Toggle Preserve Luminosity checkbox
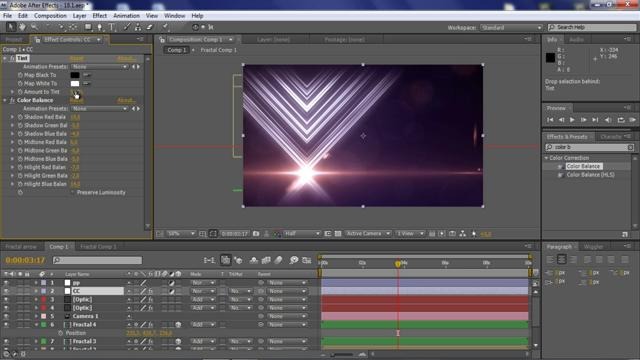This screenshot has height=360, width=640. click(73, 192)
